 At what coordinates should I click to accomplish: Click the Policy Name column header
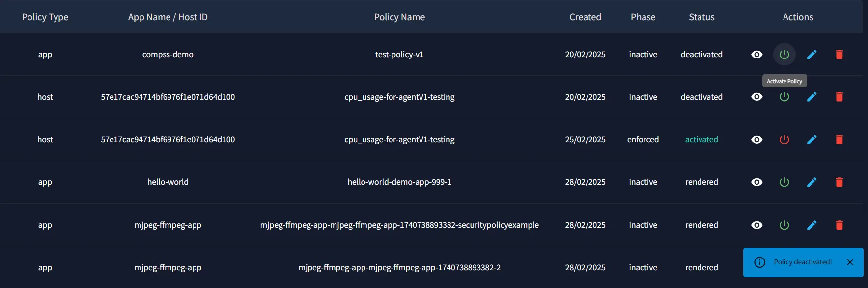[399, 17]
